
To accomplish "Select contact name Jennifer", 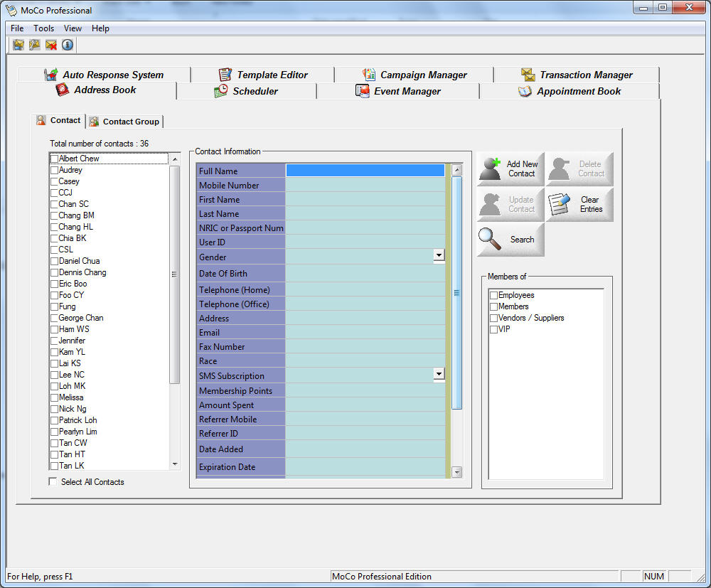I will pos(72,341).
